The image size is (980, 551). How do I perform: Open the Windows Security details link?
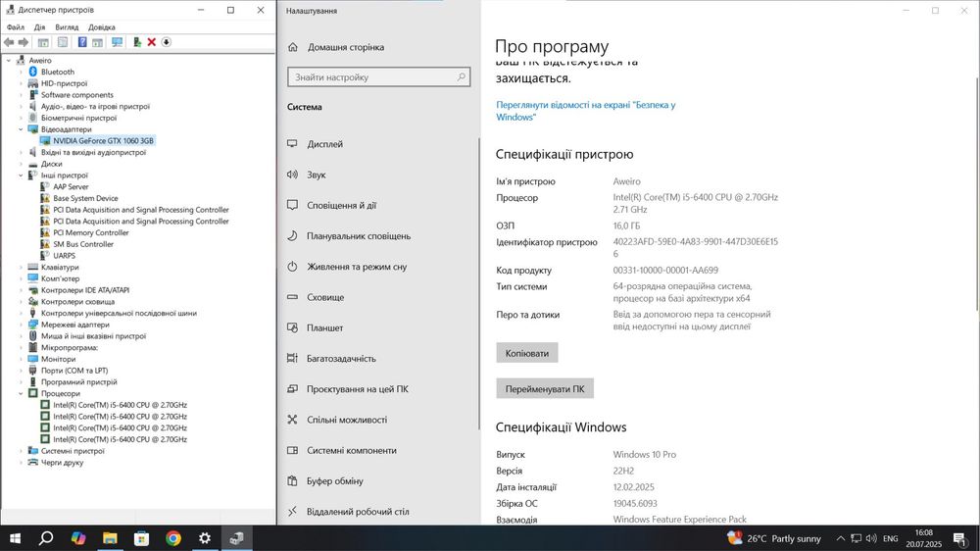pos(586,112)
